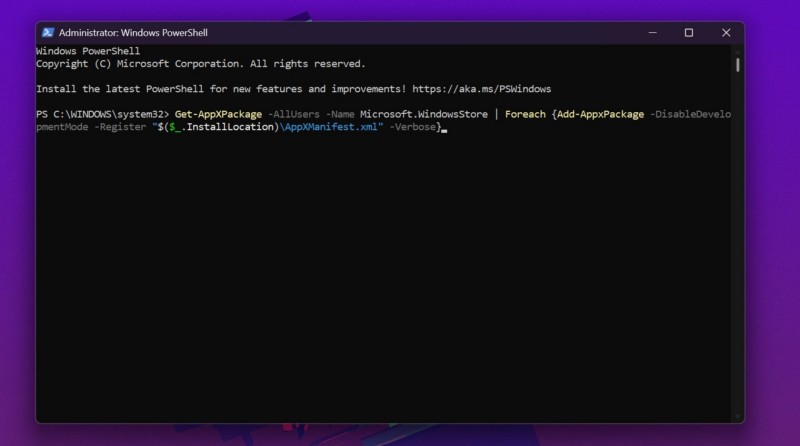Click the '-Verbose' parameter
800x446 pixels.
point(412,127)
